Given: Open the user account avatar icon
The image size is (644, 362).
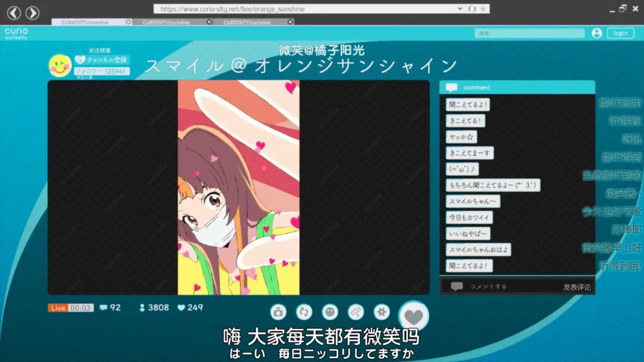Looking at the screenshot, I should coord(597,33).
